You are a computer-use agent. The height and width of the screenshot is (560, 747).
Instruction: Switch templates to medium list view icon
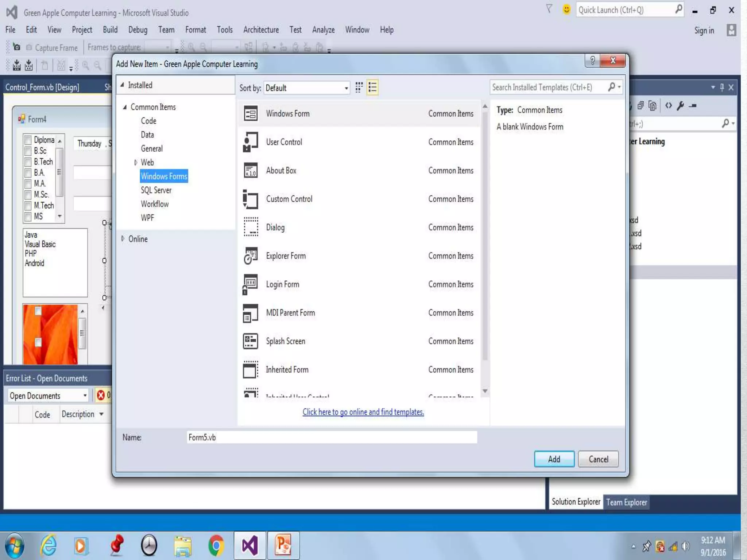[372, 87]
